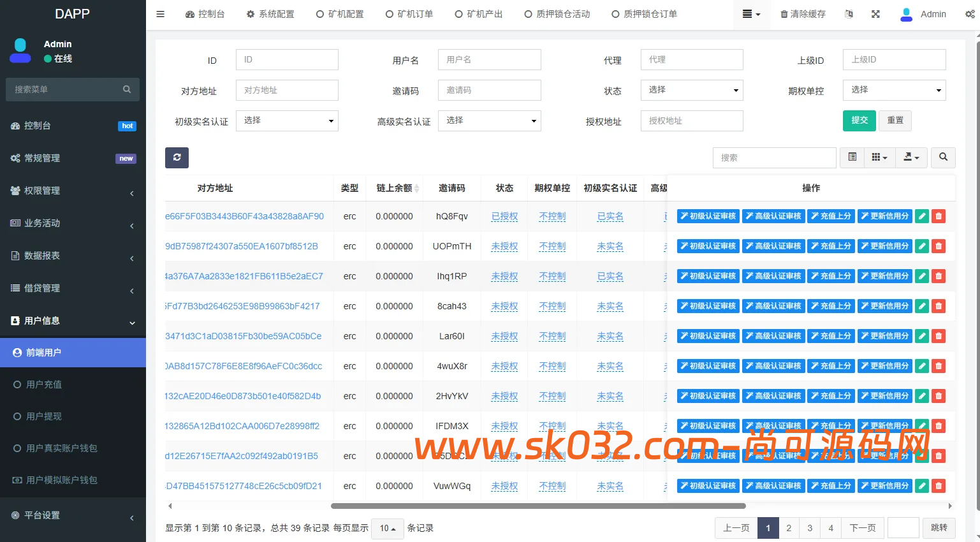Viewport: 980px width, 542px height.
Task: Click the green 提交 button
Action: tap(859, 121)
